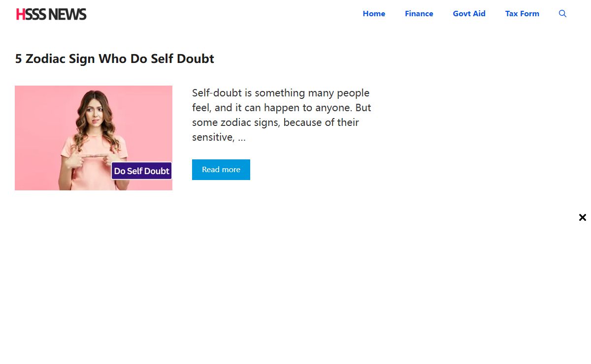Click the Read more button
The image size is (591, 364).
221,170
